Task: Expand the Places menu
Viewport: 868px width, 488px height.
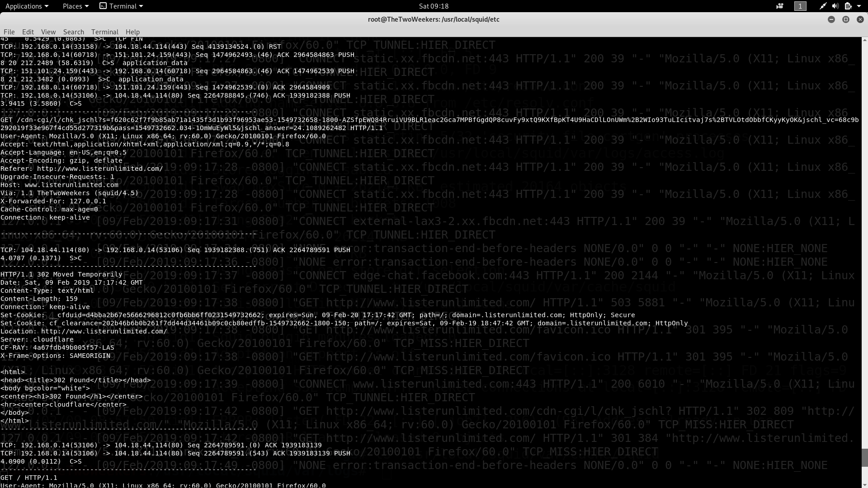Action: [75, 6]
